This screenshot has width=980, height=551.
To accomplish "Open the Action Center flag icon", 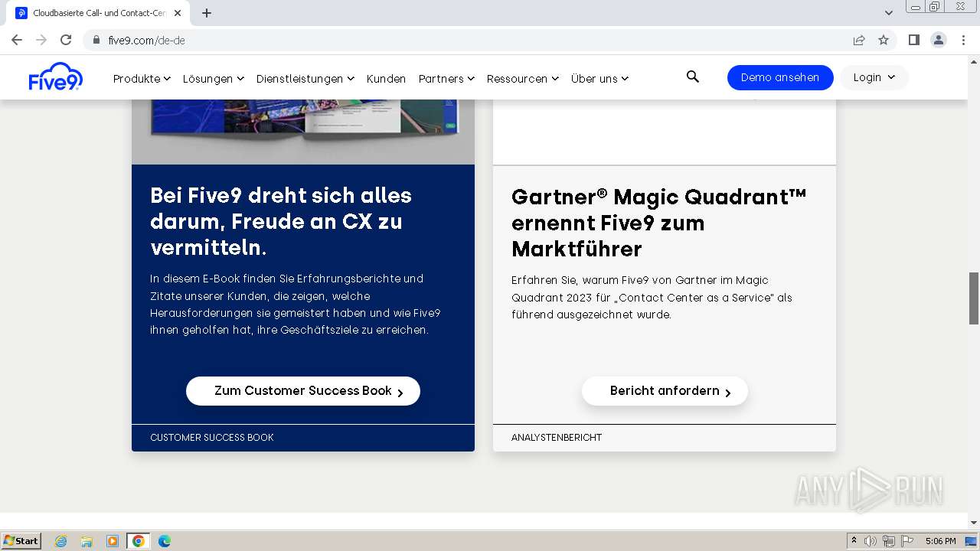I will pyautogui.click(x=907, y=541).
